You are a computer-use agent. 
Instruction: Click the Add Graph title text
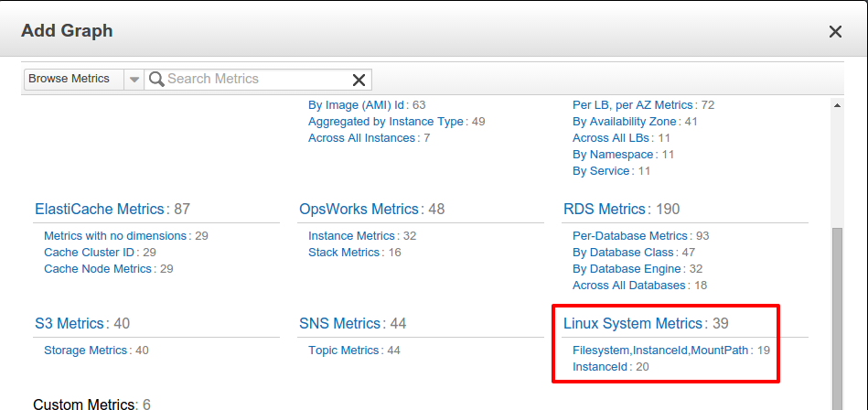(67, 30)
